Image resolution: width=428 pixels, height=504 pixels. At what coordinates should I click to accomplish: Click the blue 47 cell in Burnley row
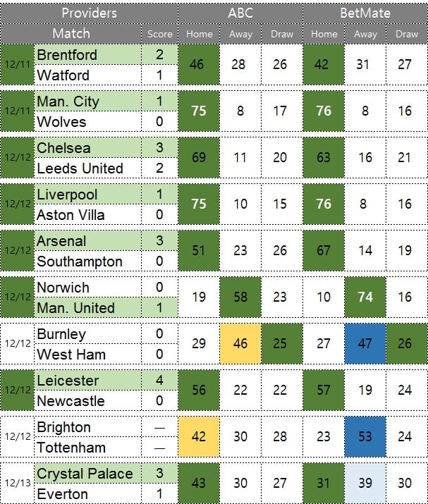pyautogui.click(x=365, y=343)
